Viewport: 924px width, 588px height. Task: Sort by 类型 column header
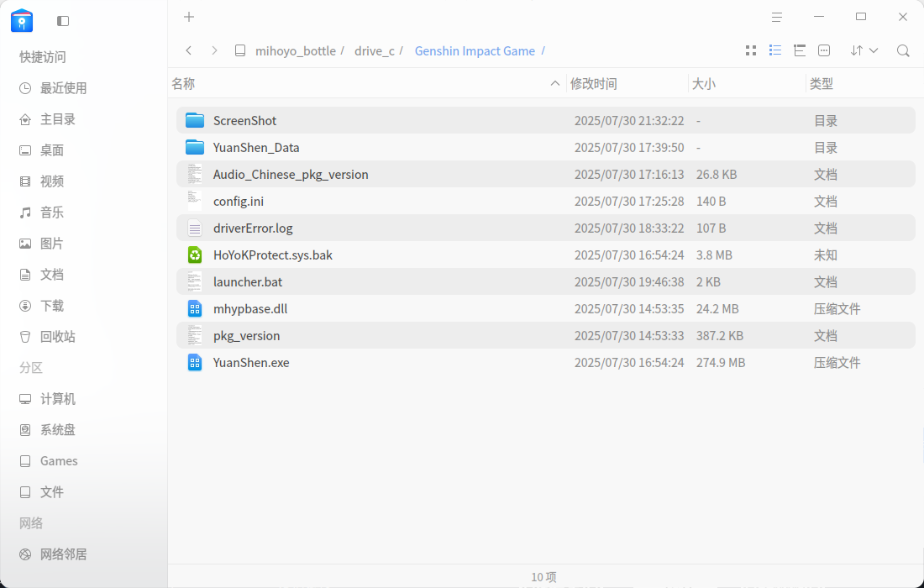click(x=821, y=84)
